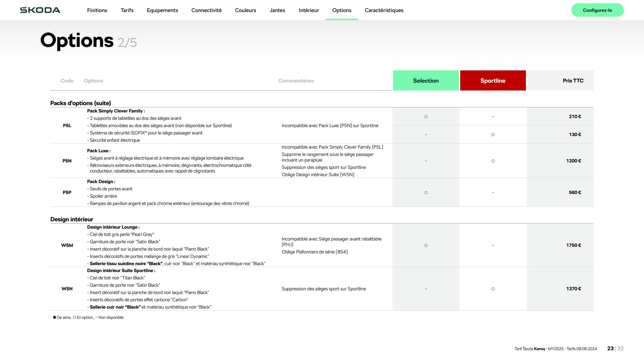Toggle Sportline option for P5N pack
Image resolution: width=644 pixels, height=362 pixels.
492,160
